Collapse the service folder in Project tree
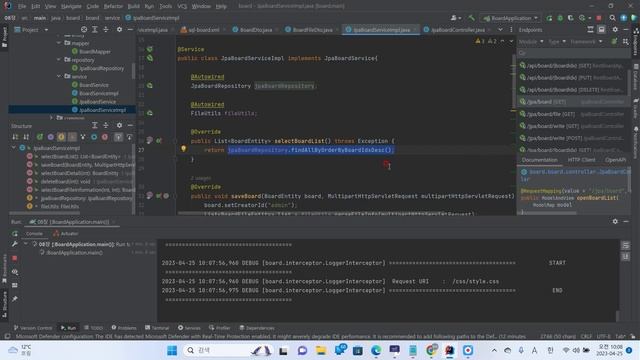The width and height of the screenshot is (640, 360). [59, 76]
